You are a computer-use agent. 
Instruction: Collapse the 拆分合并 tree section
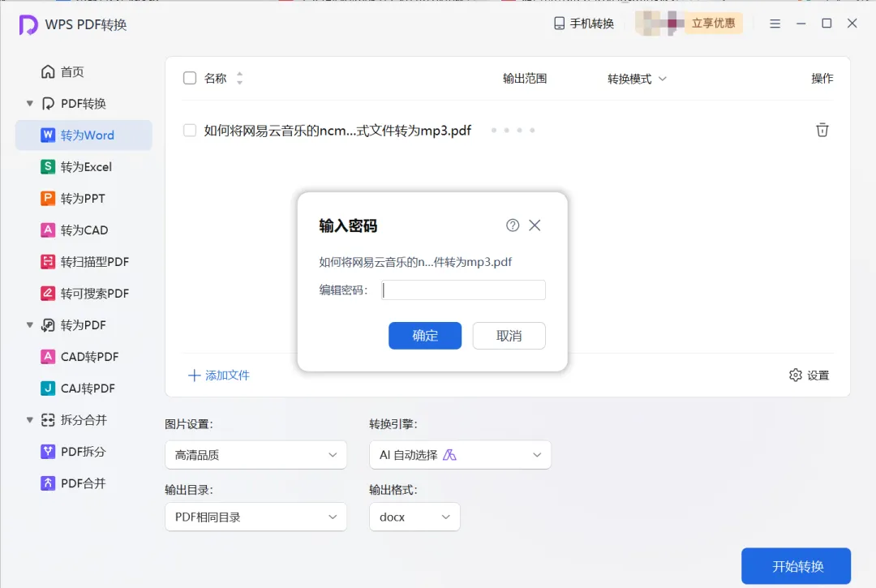tap(30, 420)
